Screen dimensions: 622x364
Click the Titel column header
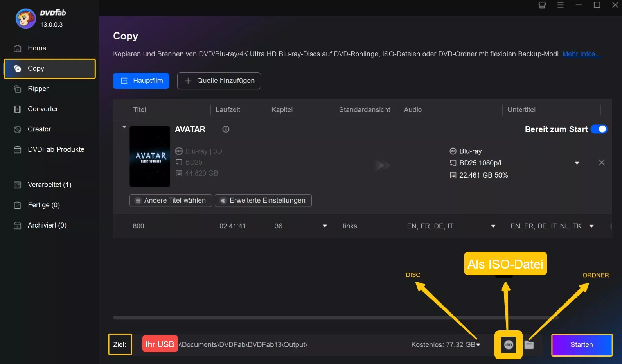click(140, 110)
